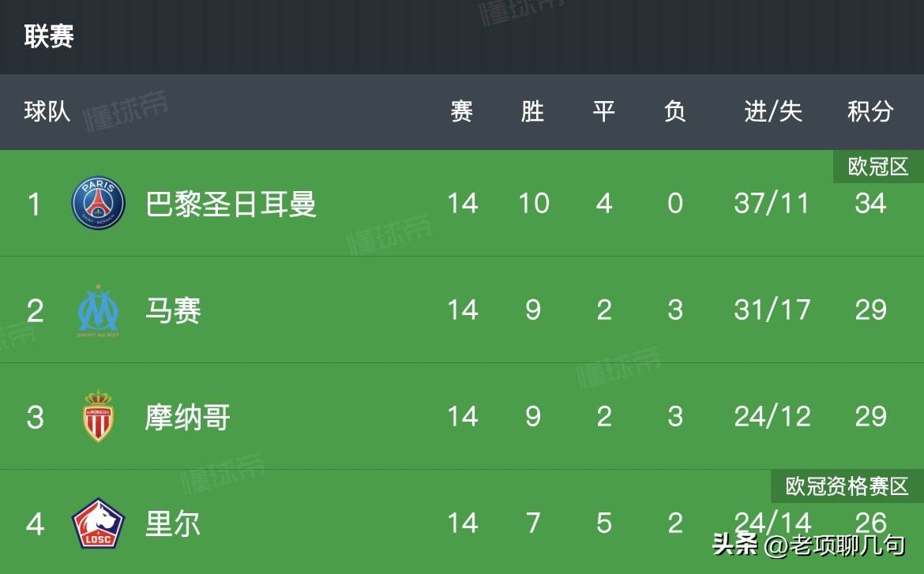The height and width of the screenshot is (574, 924).
Task: Select the Monaco club crest
Action: (96, 416)
